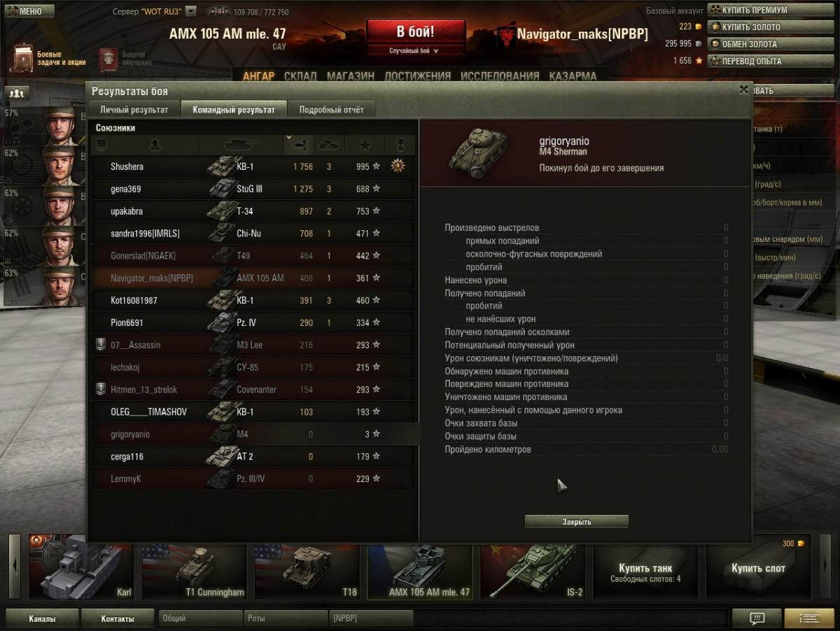The image size is (840, 631).
Task: Sort allies by the tank column icon
Action: pos(241,145)
